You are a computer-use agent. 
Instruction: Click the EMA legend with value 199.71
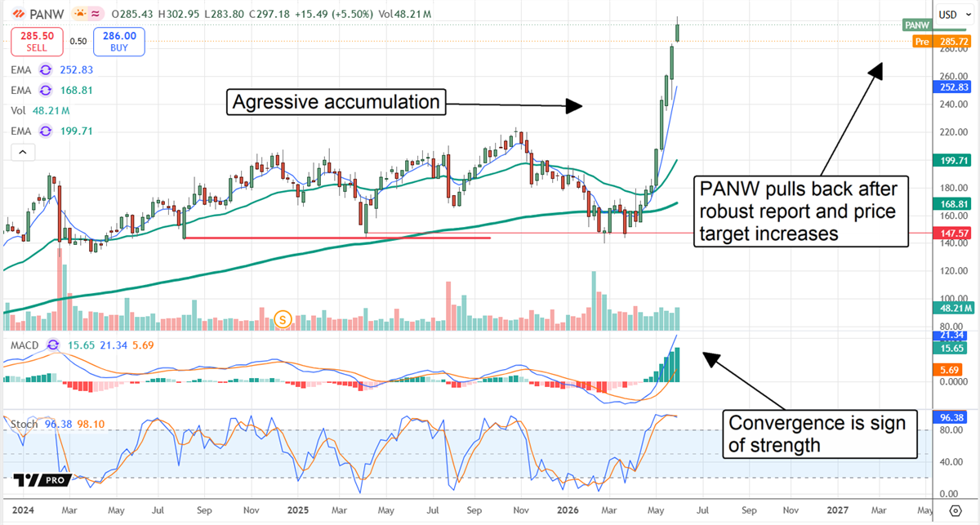[51, 131]
